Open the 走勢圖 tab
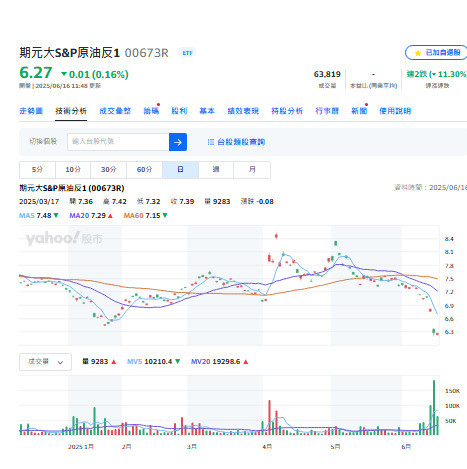The image size is (467, 469). point(31,111)
